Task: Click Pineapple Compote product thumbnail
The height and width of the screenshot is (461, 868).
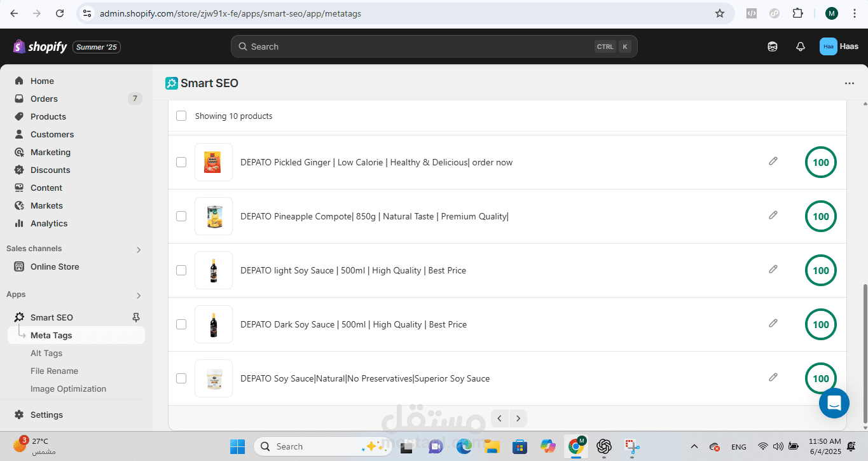Action: 214,216
